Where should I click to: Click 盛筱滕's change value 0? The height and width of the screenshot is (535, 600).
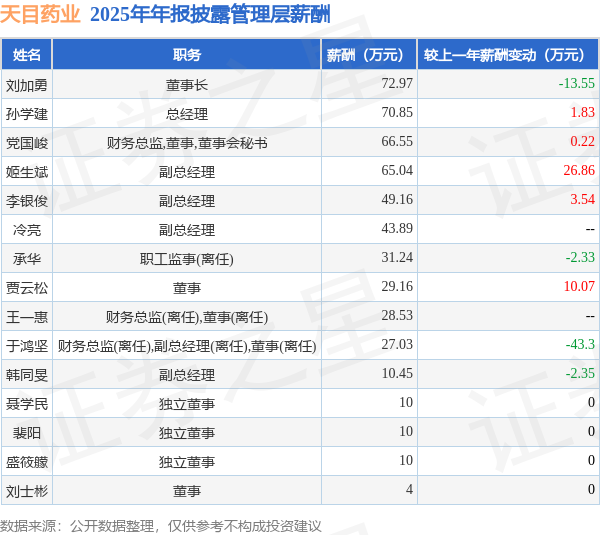tap(591, 460)
